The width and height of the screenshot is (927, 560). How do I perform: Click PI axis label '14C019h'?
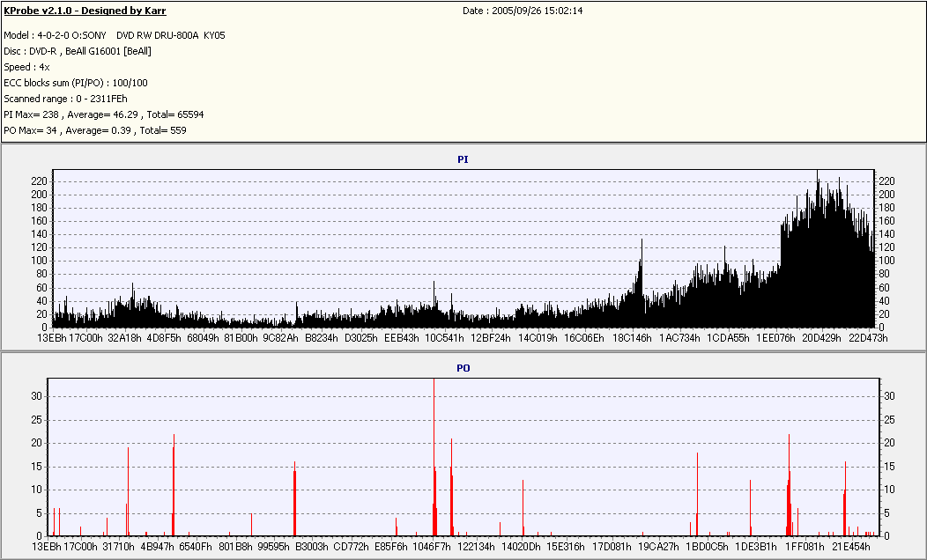coord(538,338)
